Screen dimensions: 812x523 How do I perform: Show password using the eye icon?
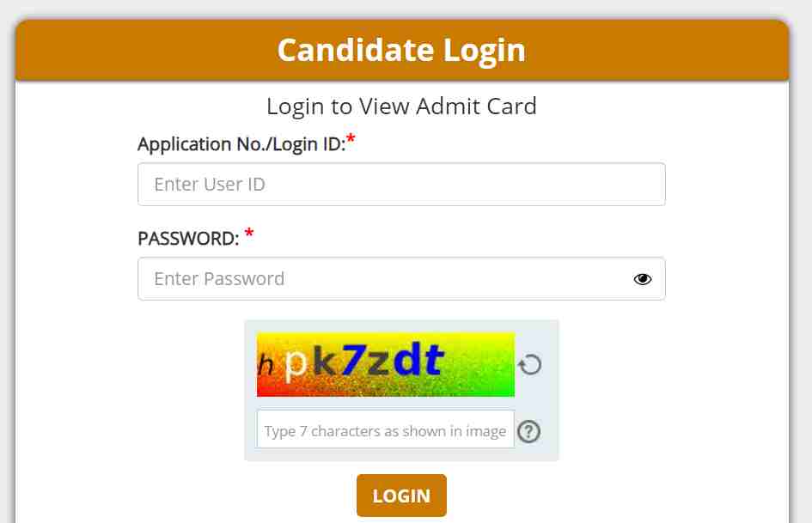click(642, 279)
